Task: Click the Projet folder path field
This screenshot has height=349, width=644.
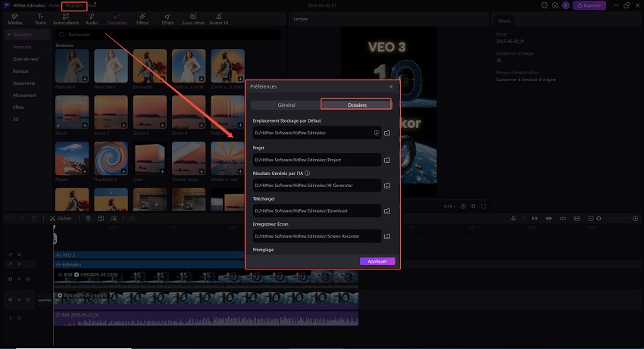Action: (x=317, y=160)
